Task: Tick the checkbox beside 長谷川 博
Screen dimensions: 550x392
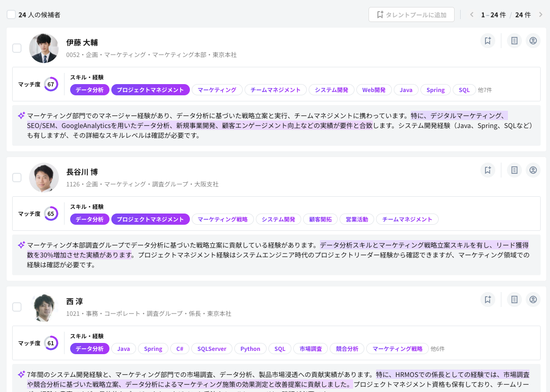Action: pyautogui.click(x=17, y=178)
